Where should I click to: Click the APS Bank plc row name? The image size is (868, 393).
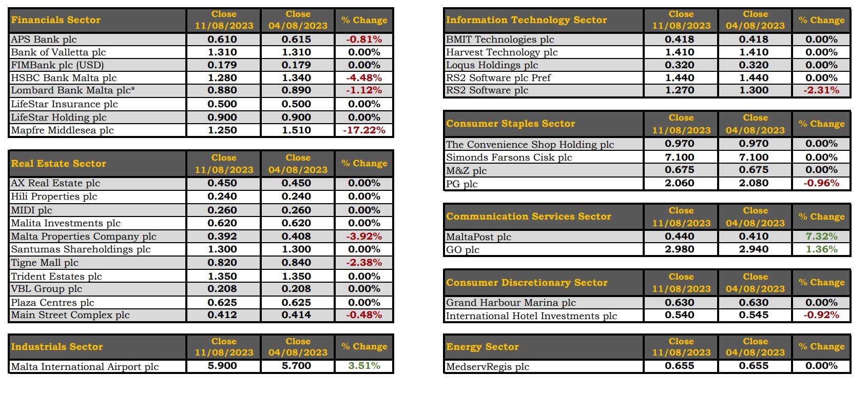click(x=44, y=40)
